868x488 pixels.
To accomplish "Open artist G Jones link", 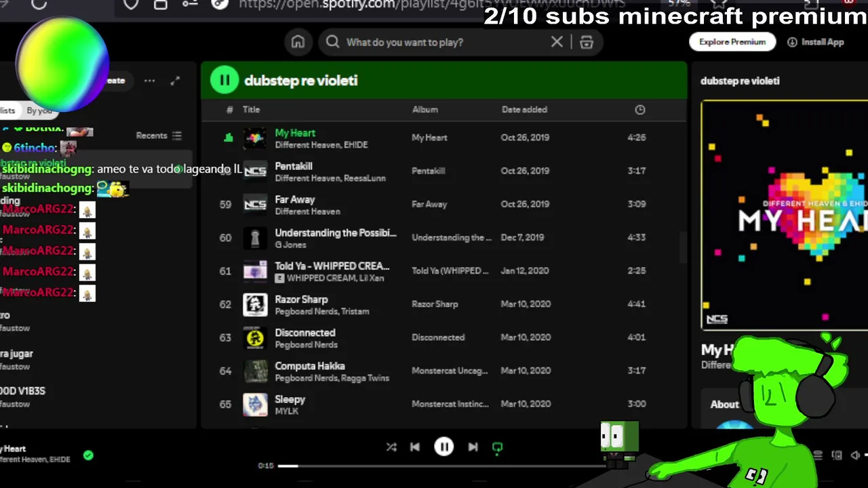I will pyautogui.click(x=290, y=245).
